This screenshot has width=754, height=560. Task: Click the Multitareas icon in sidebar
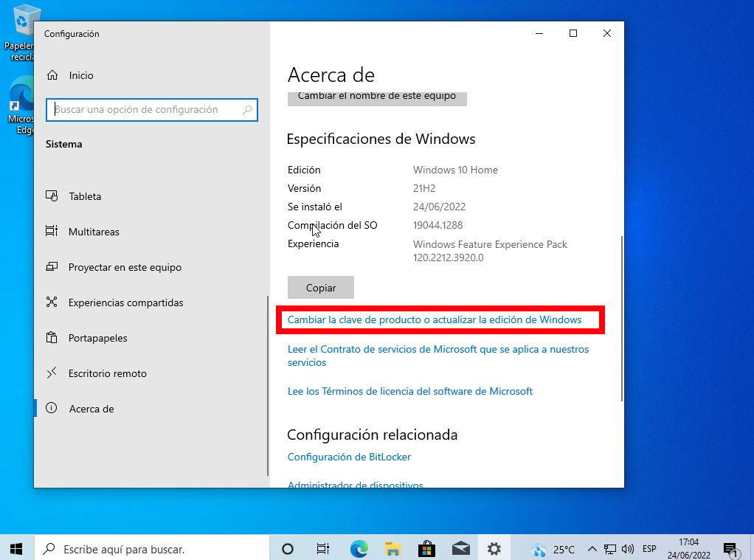[52, 232]
